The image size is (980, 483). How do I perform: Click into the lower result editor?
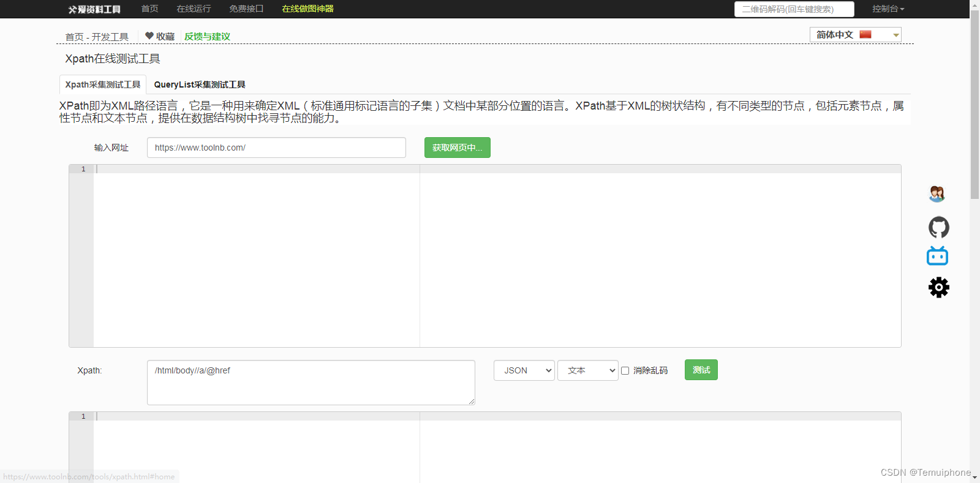(x=485, y=447)
